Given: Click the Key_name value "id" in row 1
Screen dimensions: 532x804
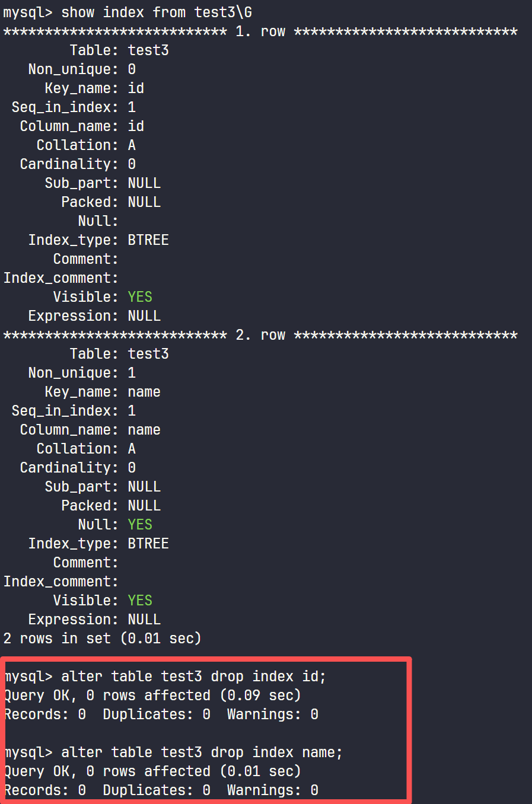Looking at the screenshot, I should [x=136, y=88].
